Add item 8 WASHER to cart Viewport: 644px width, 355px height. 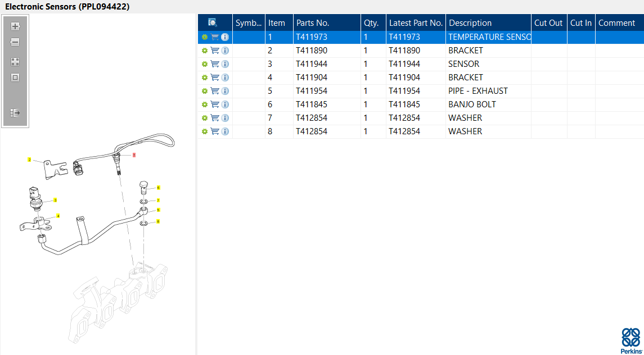click(215, 132)
